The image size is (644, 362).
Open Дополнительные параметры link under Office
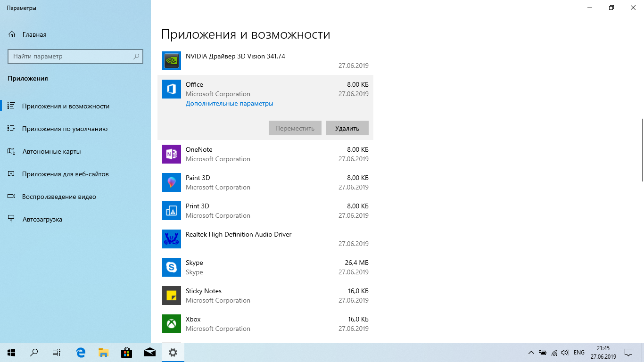pyautogui.click(x=229, y=104)
